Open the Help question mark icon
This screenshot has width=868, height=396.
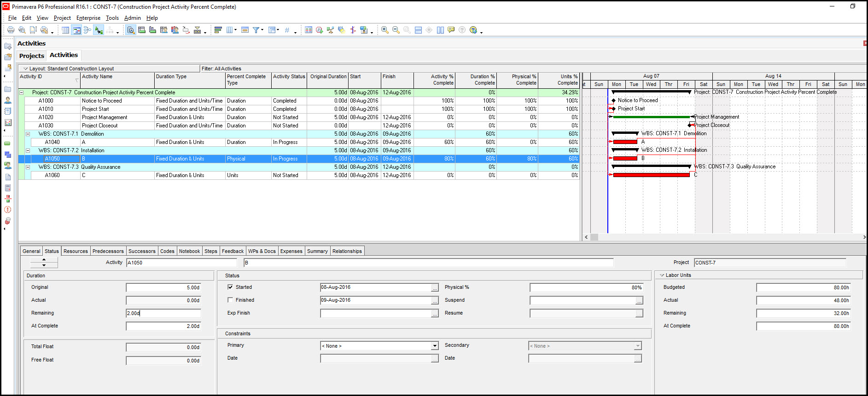tap(473, 30)
